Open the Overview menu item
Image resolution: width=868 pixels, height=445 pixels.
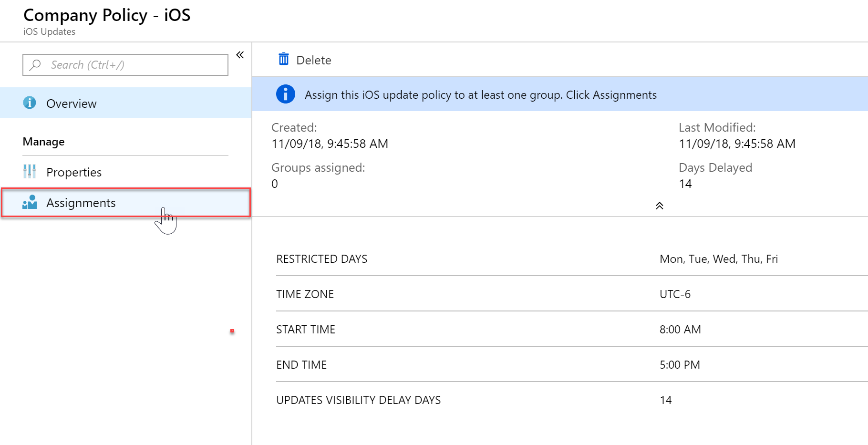(126, 103)
